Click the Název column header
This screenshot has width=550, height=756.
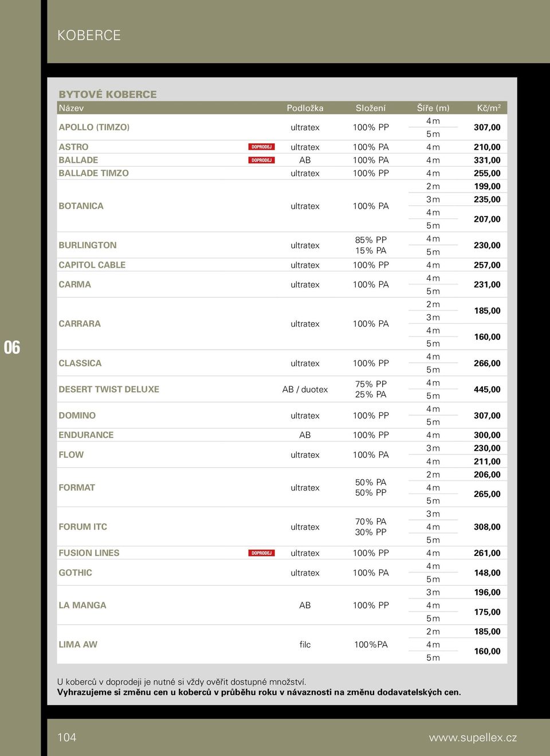coord(71,108)
